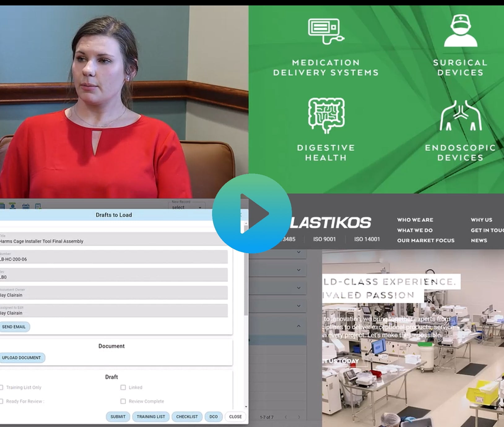Go to next page of records
This screenshot has height=427, width=504.
(299, 417)
